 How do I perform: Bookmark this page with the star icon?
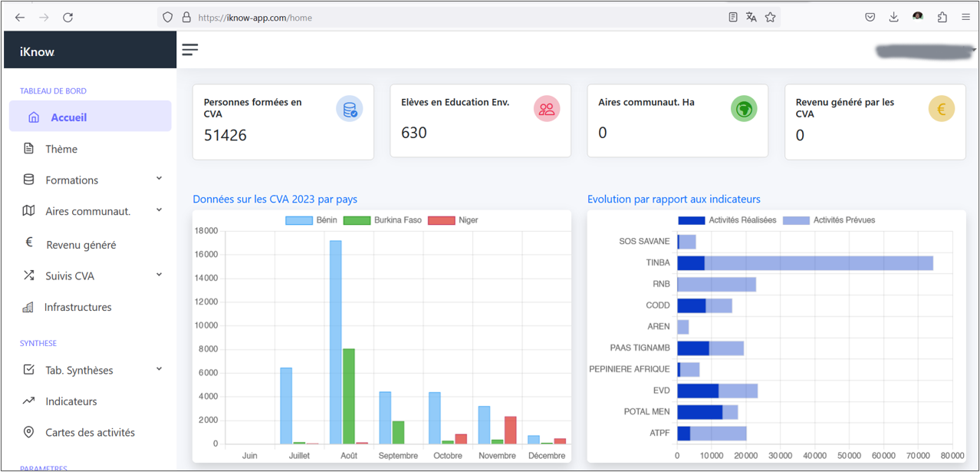(x=771, y=17)
